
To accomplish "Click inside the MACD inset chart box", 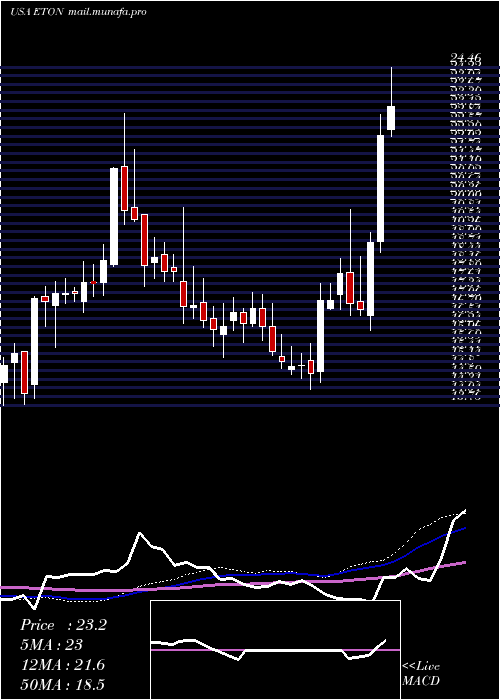I will click(275, 650).
